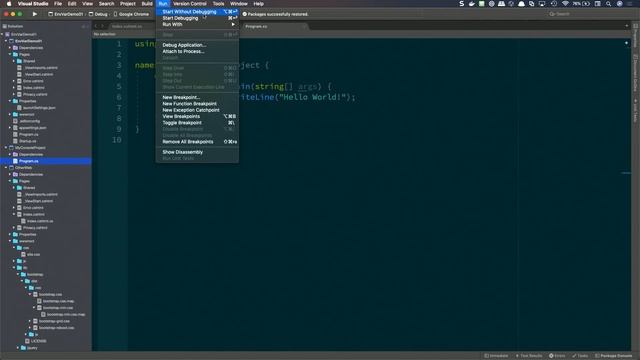The image size is (640, 360).
Task: Select the .editorconfig file
Action: tap(29, 121)
